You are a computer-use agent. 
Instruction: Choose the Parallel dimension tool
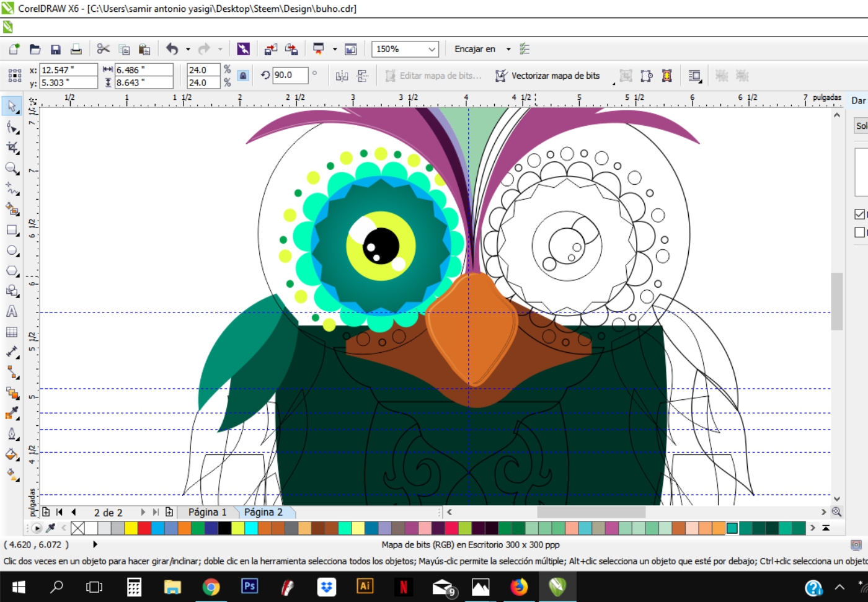tap(12, 352)
